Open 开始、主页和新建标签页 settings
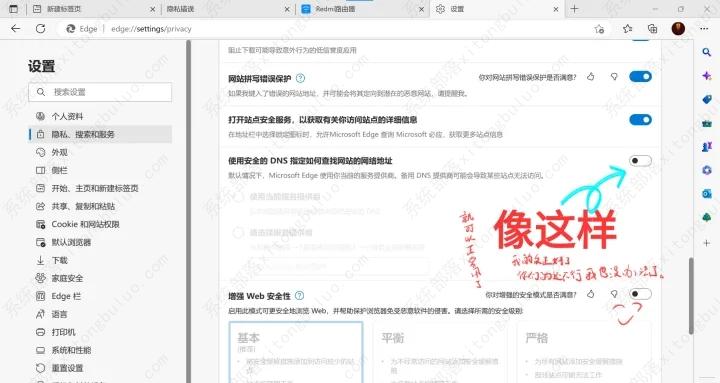This screenshot has width=720, height=383. pyautogui.click(x=100, y=188)
